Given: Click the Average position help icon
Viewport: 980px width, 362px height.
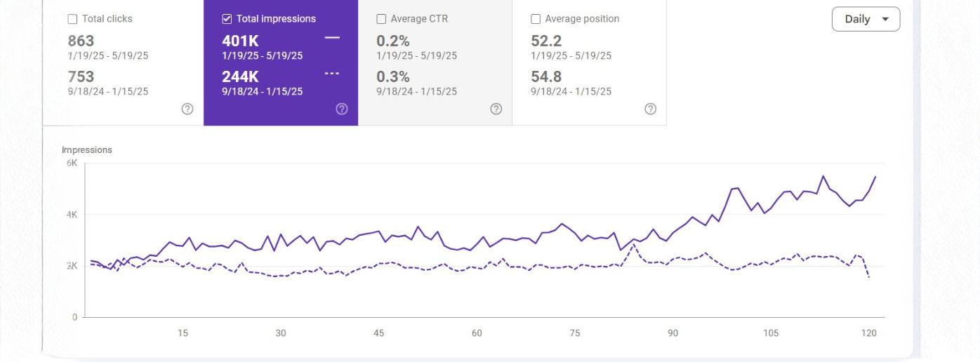Looking at the screenshot, I should tap(651, 109).
